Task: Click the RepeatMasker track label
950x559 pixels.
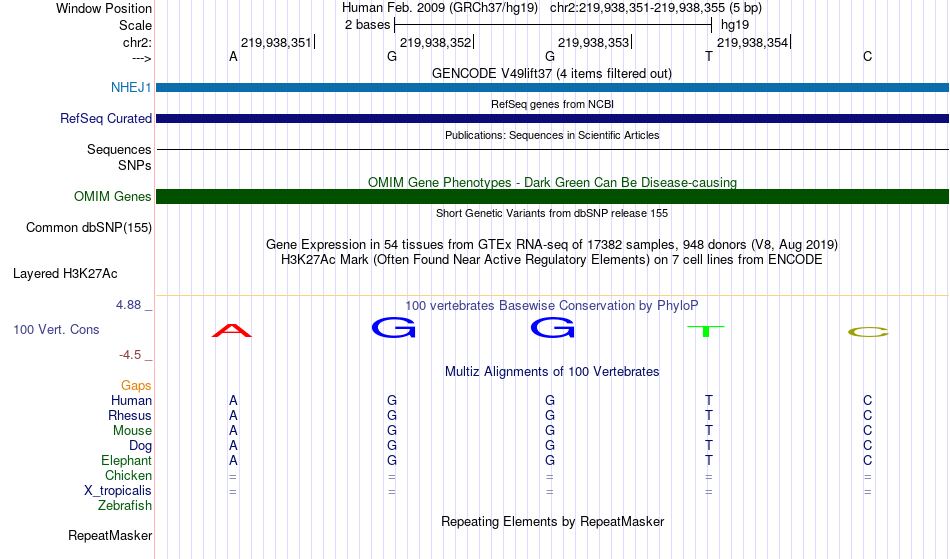Action: pos(110,535)
